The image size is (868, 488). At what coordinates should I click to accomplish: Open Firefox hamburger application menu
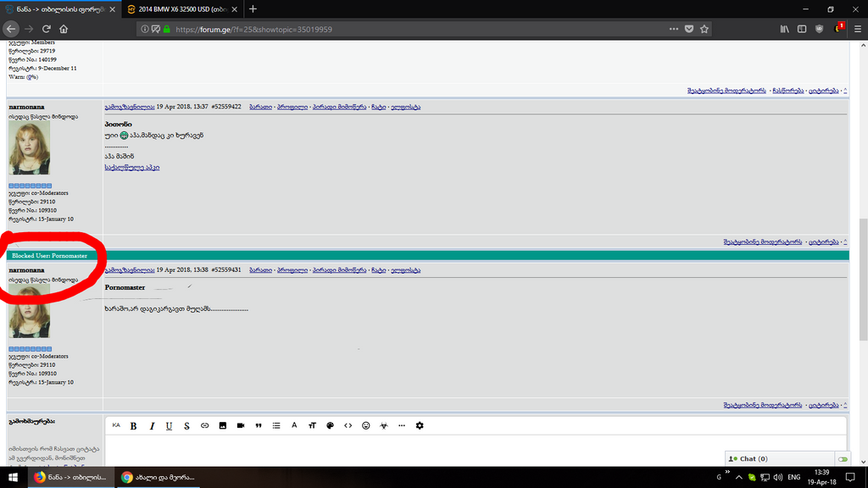click(x=858, y=29)
